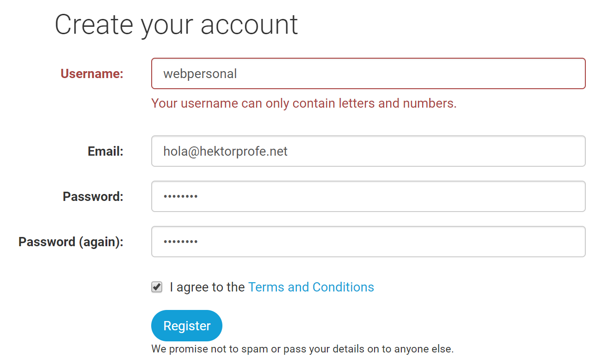Click the red Username: label
The image size is (596, 364).
(x=92, y=73)
